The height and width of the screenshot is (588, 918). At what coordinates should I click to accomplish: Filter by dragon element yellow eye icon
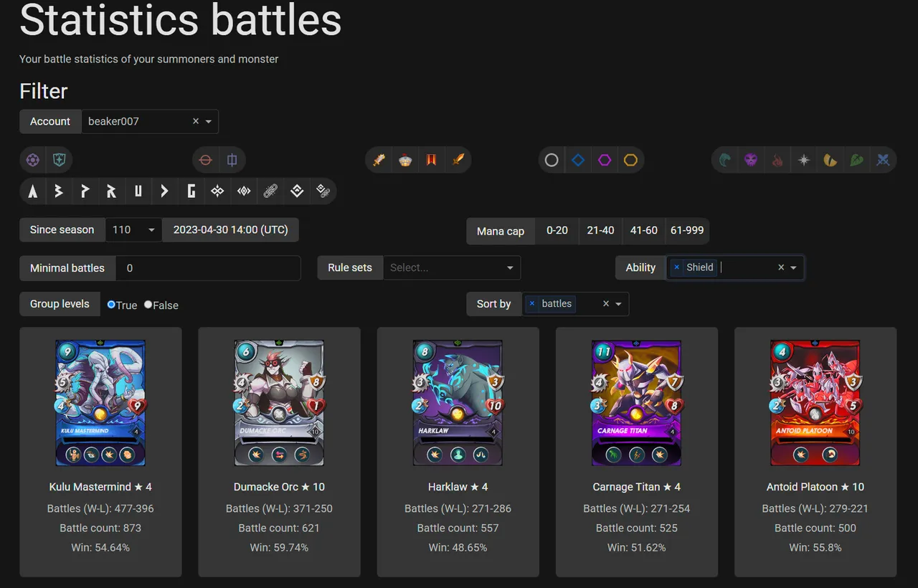[830, 160]
